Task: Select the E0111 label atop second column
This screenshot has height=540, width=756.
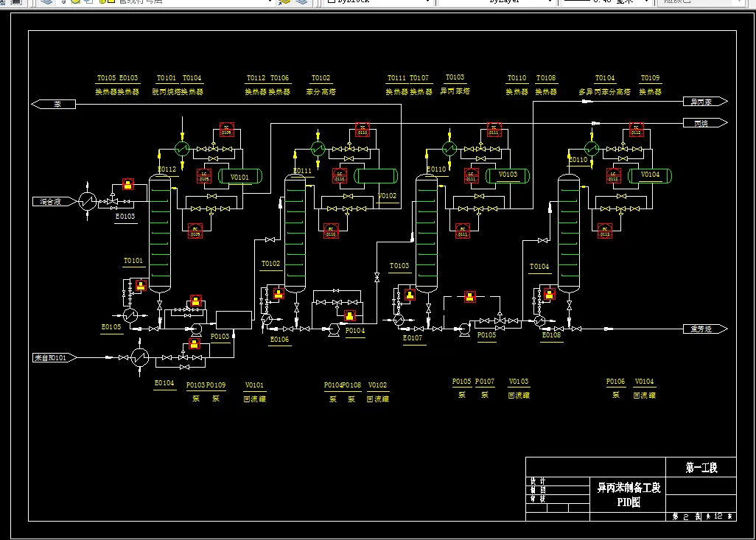Action: (303, 171)
